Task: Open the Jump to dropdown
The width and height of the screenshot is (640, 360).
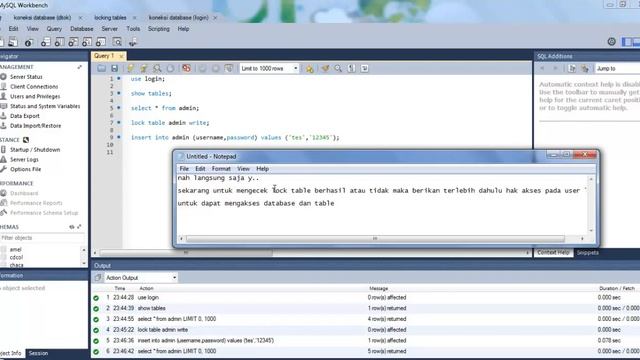Action: [x=617, y=68]
